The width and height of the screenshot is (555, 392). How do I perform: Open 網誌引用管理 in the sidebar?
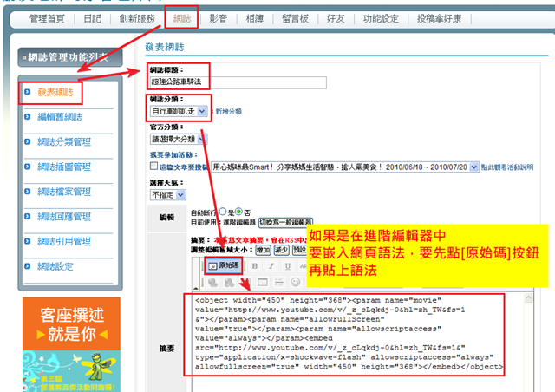tap(64, 241)
